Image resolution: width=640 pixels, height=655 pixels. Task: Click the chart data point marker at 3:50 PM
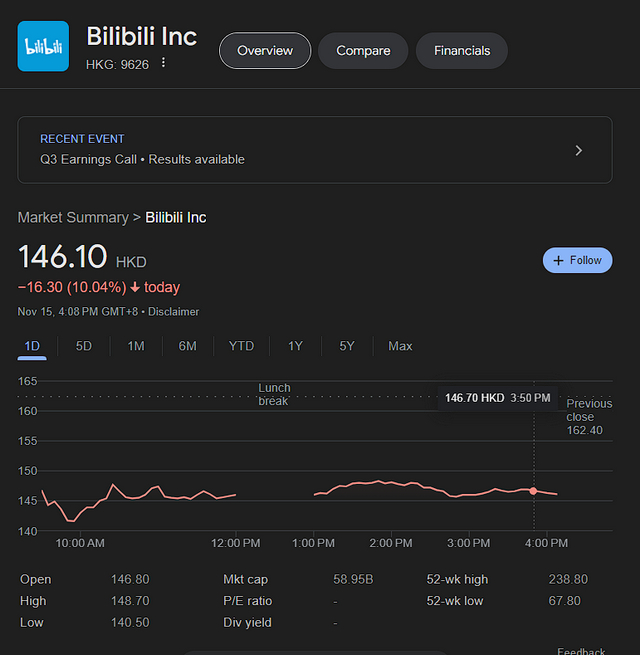(x=533, y=491)
